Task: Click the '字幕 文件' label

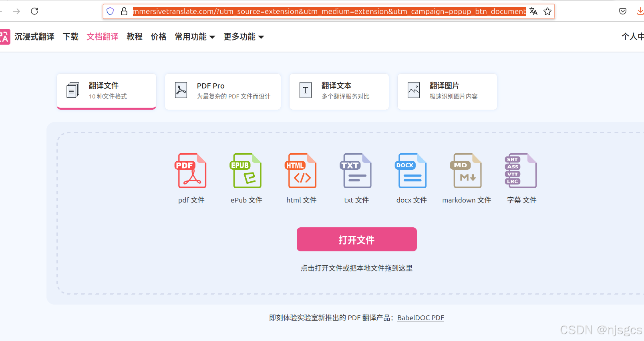Action: tap(521, 200)
